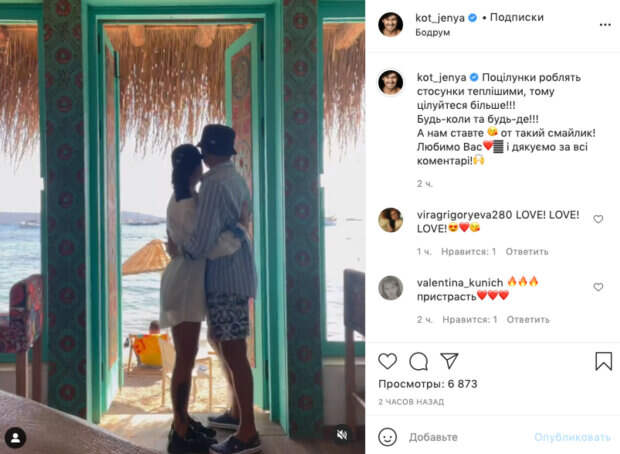Save post with the bookmark icon
Image resolution: width=620 pixels, height=454 pixels.
[x=604, y=361]
